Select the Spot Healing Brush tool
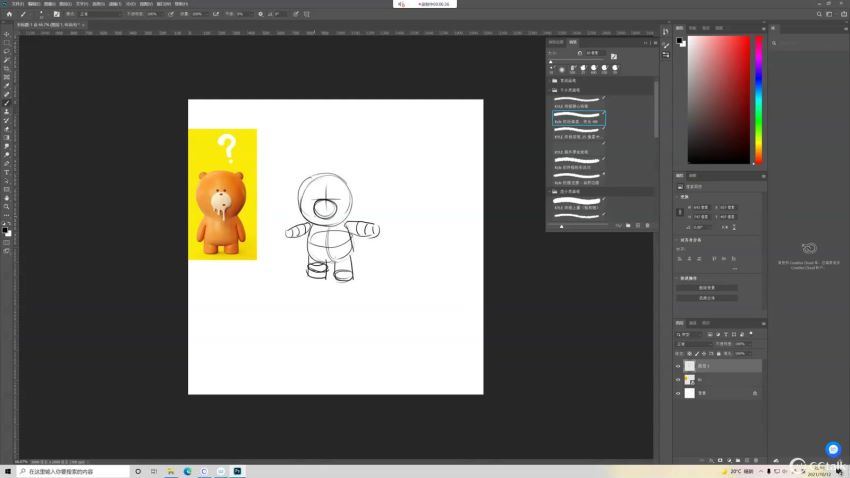 tap(7, 95)
